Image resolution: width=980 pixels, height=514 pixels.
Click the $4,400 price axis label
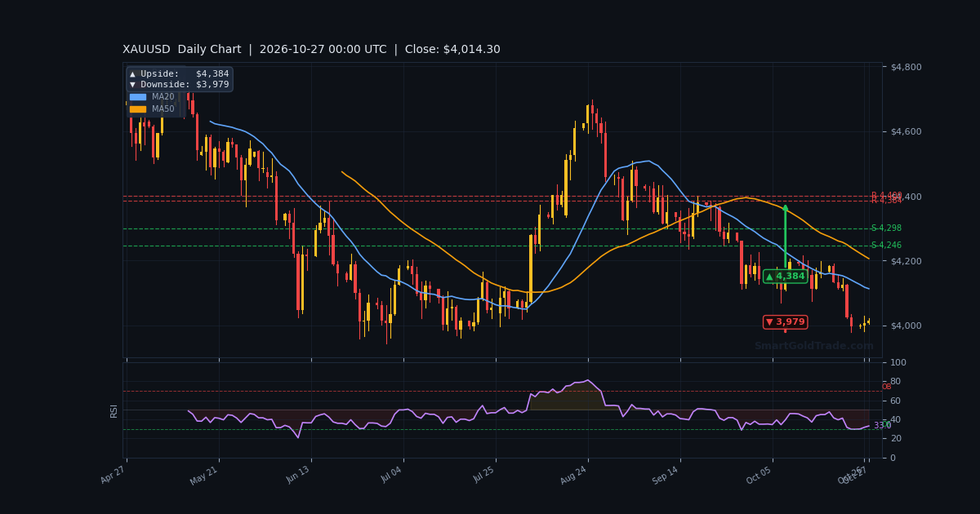[906, 197]
